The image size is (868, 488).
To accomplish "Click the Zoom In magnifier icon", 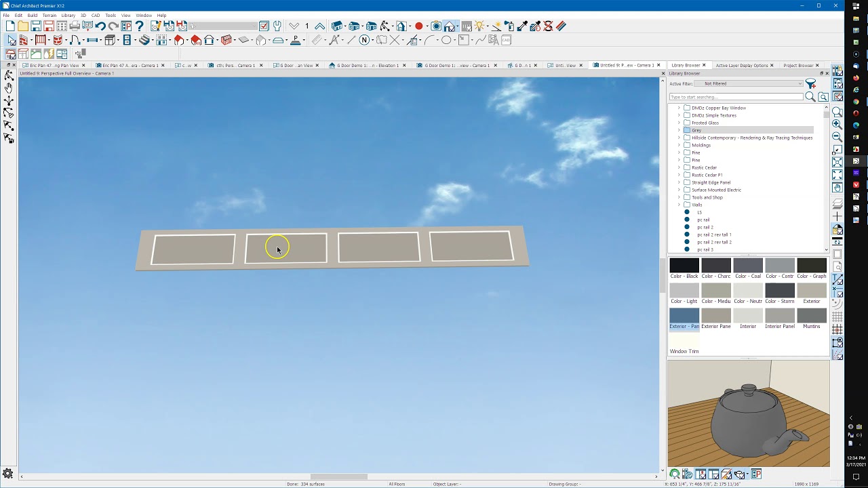I will [837, 125].
